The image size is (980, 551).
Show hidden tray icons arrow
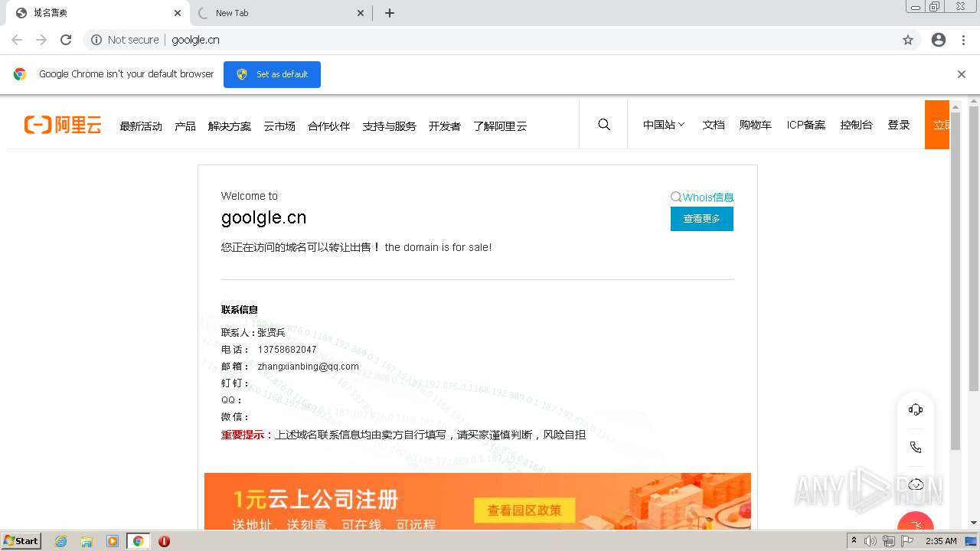pyautogui.click(x=854, y=541)
